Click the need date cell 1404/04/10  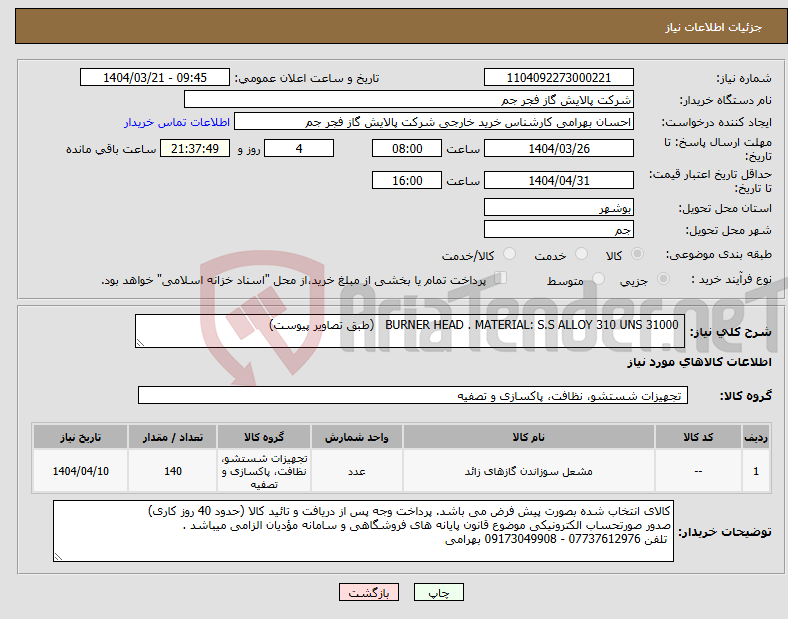pos(80,471)
